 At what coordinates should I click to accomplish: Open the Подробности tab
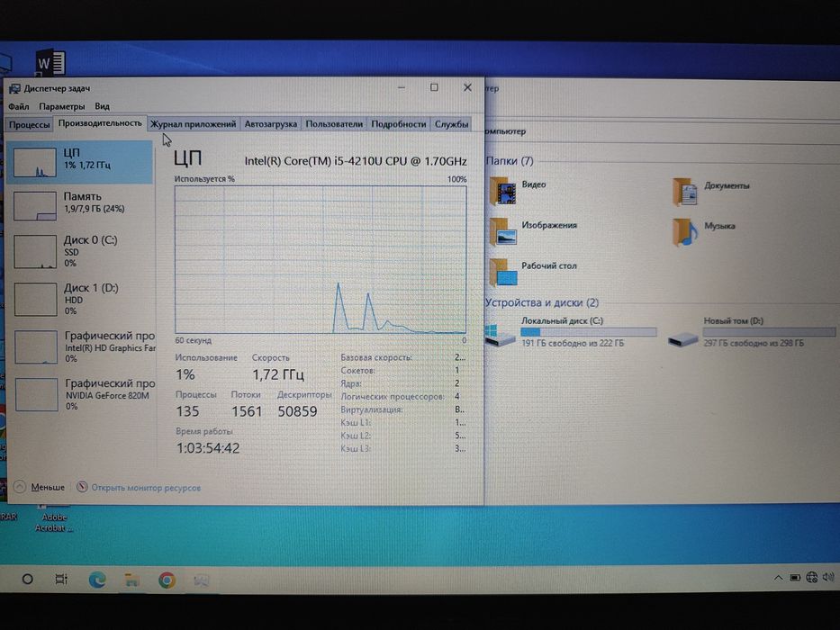point(399,124)
